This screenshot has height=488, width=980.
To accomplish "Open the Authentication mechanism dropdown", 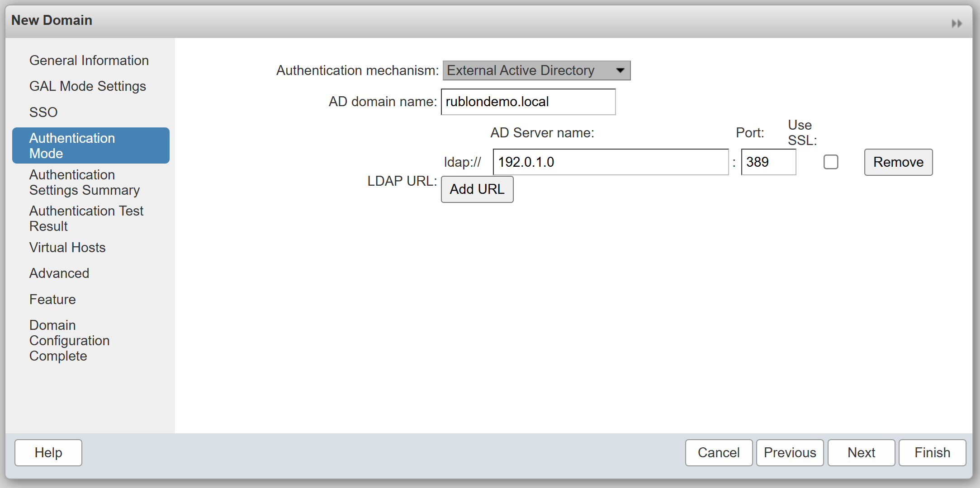I will point(536,70).
